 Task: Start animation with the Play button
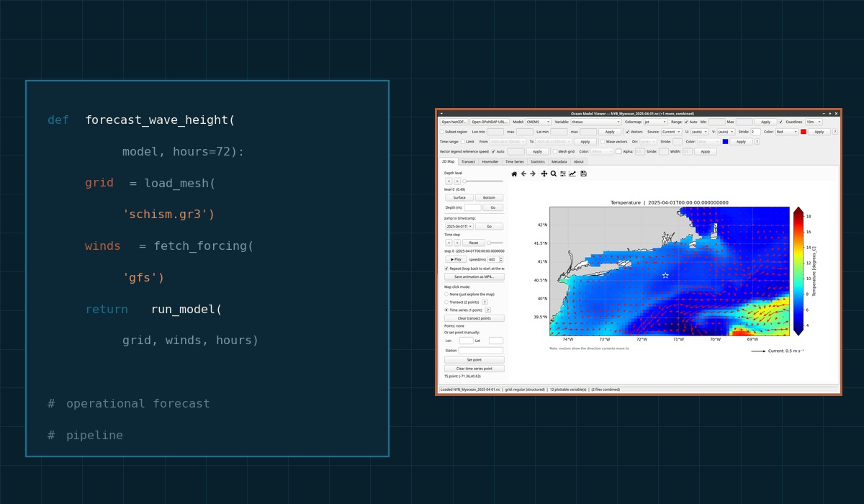point(456,259)
